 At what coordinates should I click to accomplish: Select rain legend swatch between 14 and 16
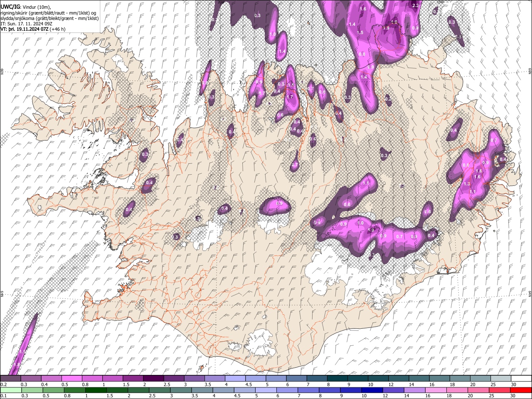pos(415,390)
